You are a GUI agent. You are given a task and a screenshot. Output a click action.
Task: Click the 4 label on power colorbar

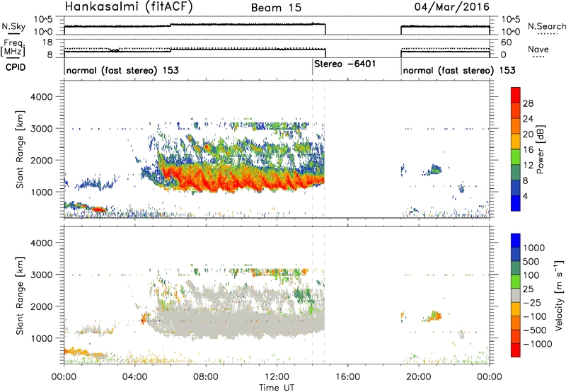pyautogui.click(x=525, y=196)
